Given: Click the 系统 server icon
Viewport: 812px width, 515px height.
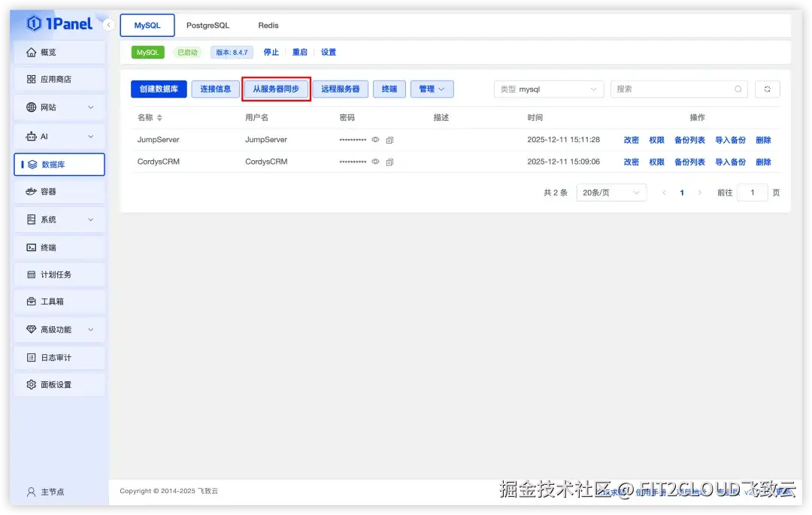Looking at the screenshot, I should [x=31, y=220].
